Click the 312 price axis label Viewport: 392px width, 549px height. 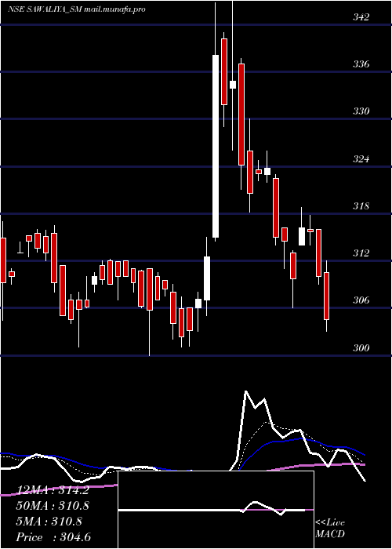pos(361,253)
